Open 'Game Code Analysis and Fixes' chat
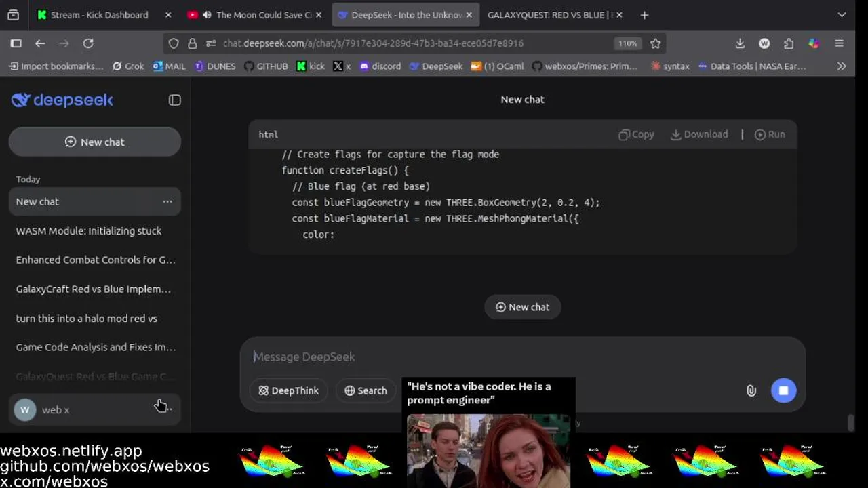Viewport: 868px width, 488px height. 94,347
